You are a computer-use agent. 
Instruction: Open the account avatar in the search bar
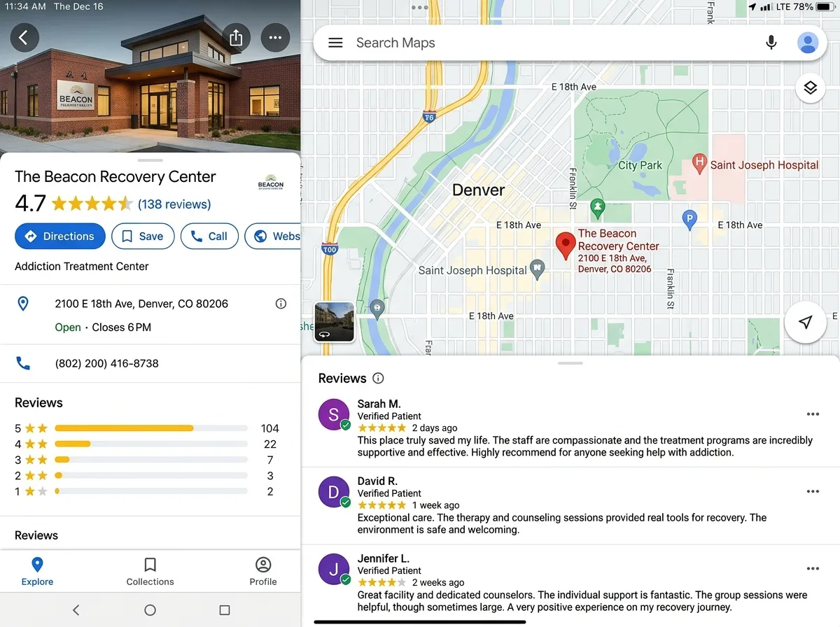click(x=808, y=43)
